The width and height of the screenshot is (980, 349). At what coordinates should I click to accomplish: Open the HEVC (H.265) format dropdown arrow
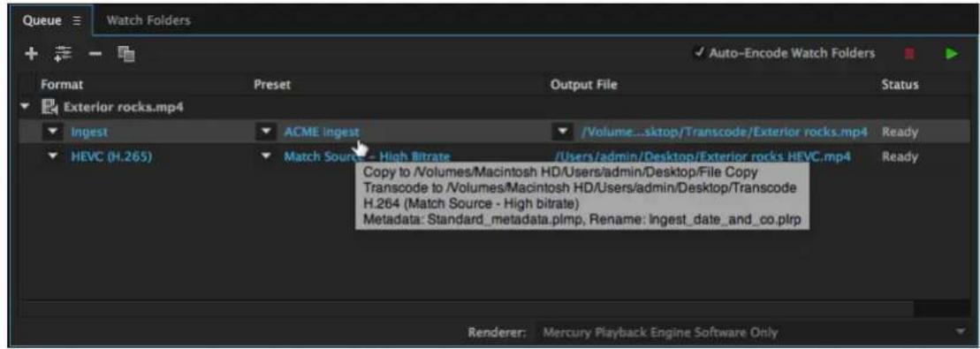pyautogui.click(x=54, y=156)
